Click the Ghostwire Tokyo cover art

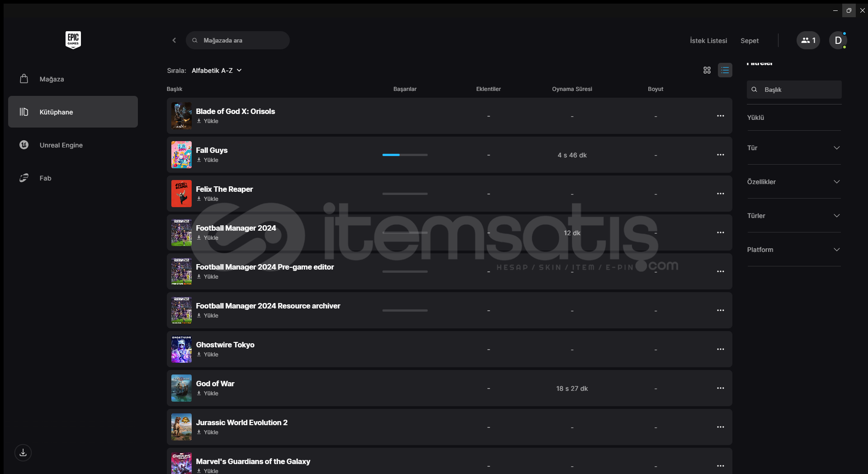click(181, 349)
